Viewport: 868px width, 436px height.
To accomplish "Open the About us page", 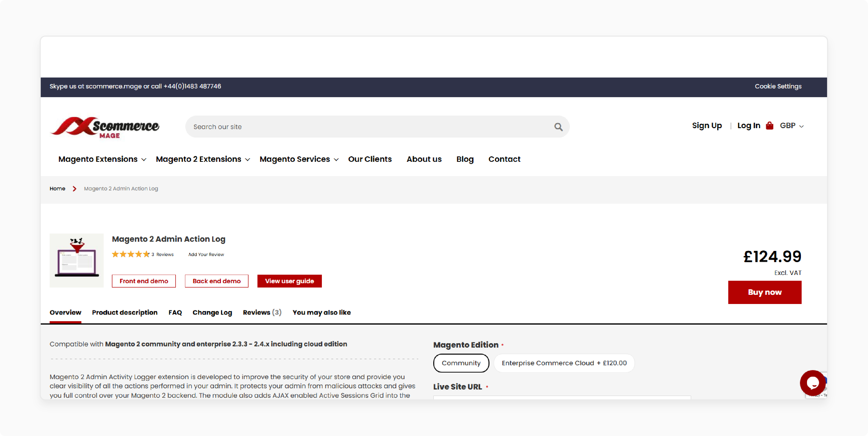I will [424, 159].
